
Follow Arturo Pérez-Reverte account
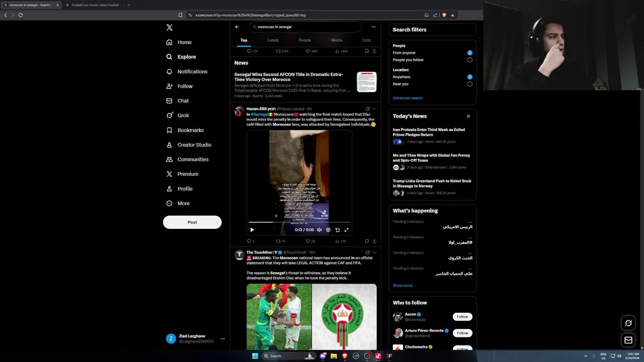point(462,333)
